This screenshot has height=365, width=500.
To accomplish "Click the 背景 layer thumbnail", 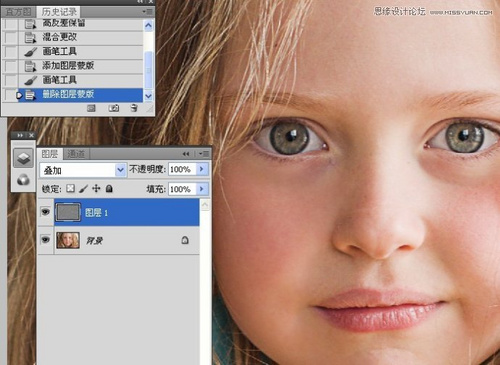I will (68, 240).
